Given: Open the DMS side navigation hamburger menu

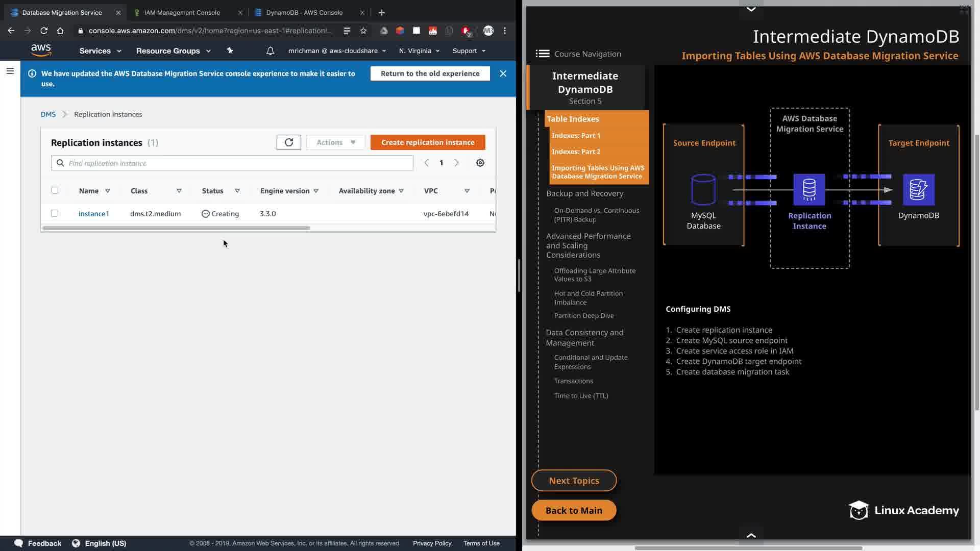Looking at the screenshot, I should (10, 71).
